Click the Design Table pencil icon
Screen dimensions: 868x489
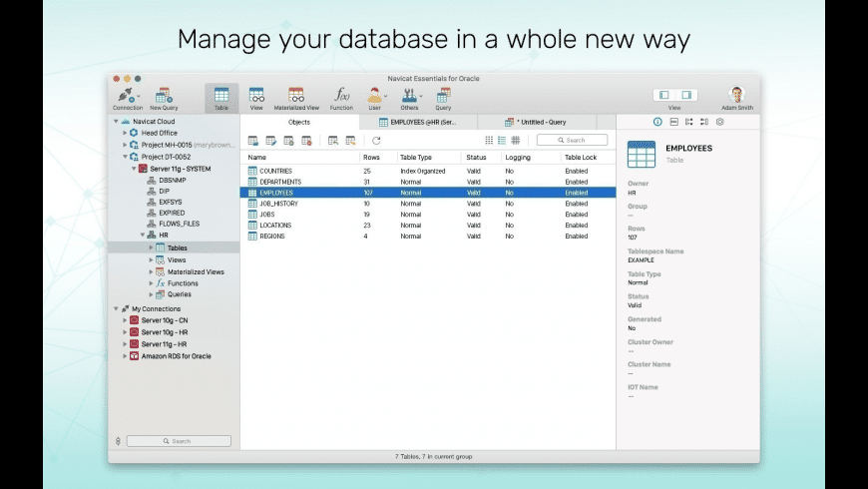pos(270,141)
